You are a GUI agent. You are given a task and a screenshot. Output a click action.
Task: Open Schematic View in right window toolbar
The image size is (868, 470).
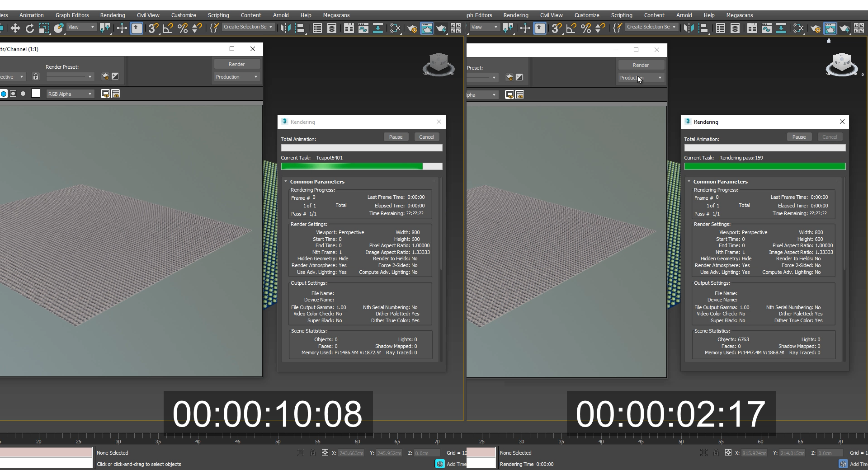[x=781, y=28]
